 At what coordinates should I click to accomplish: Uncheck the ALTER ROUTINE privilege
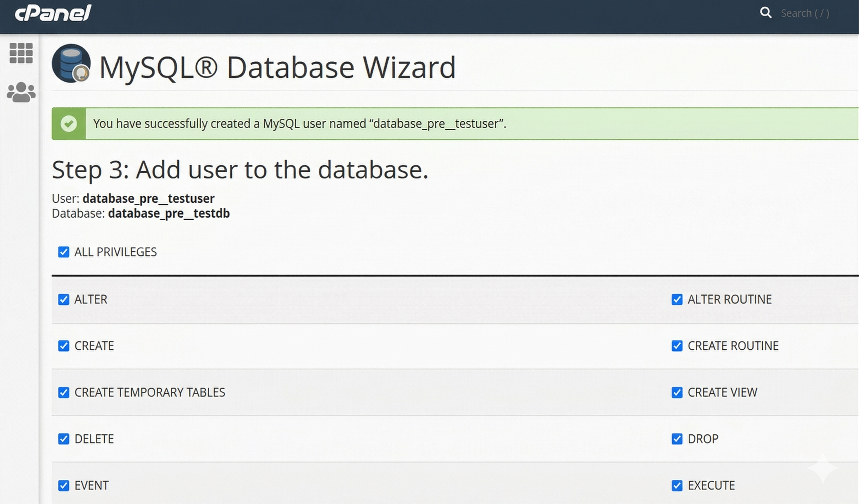[677, 300]
